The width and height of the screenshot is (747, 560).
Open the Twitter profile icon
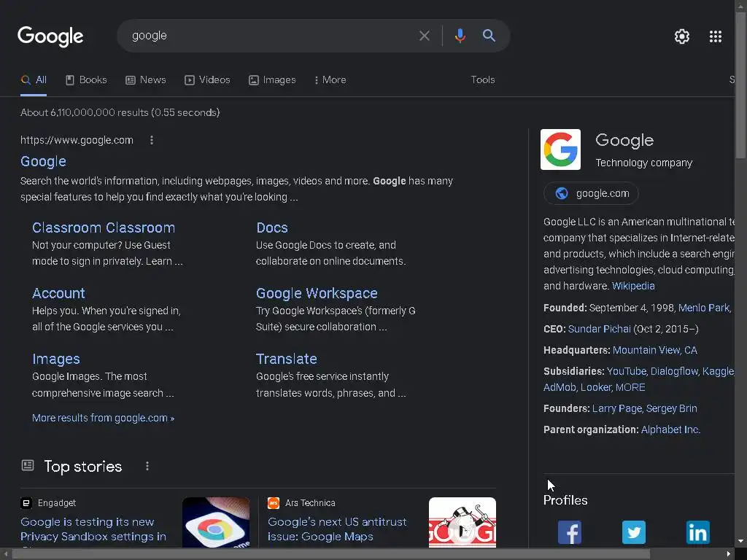point(634,532)
